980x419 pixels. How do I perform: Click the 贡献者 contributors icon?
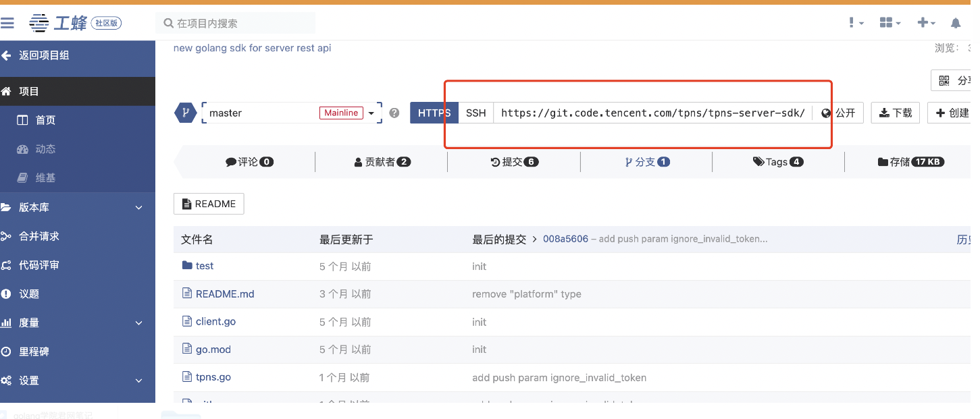coord(358,162)
